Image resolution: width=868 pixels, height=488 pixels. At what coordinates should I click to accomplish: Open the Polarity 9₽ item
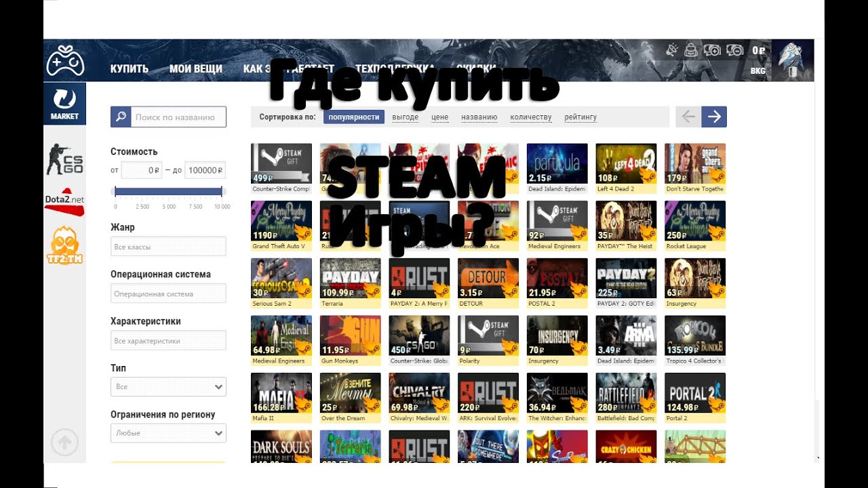(488, 341)
